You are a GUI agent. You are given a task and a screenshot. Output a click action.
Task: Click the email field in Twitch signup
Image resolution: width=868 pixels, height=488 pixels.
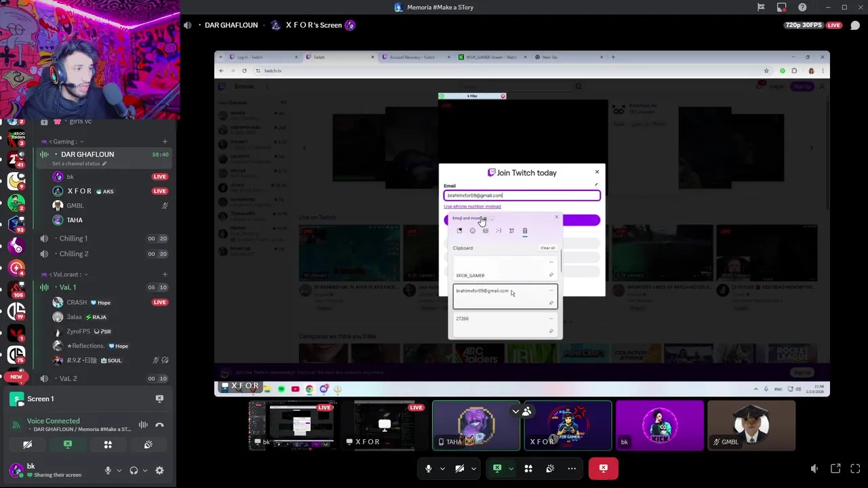pos(522,195)
